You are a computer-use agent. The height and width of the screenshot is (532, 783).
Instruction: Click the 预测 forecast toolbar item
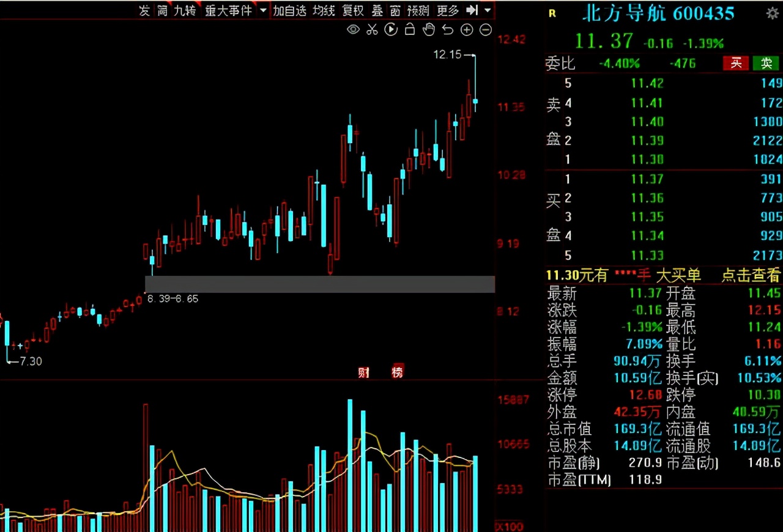[418, 10]
